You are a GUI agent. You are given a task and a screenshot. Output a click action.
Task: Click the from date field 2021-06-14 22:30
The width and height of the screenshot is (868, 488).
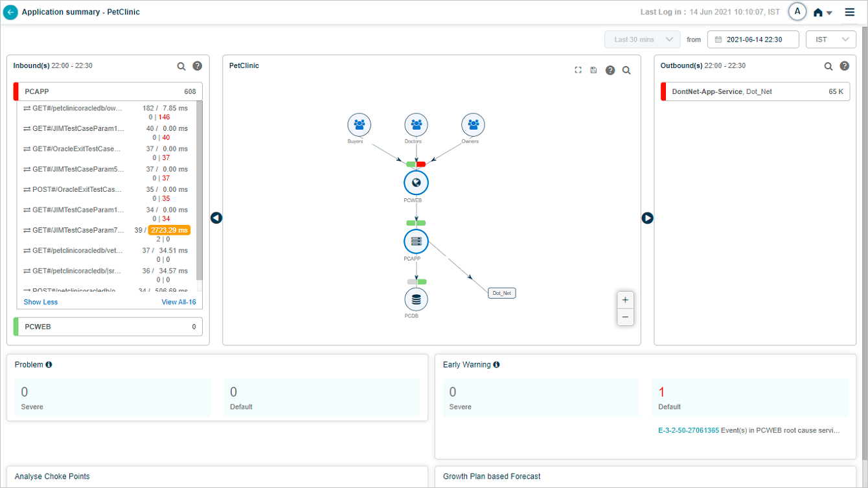753,40
